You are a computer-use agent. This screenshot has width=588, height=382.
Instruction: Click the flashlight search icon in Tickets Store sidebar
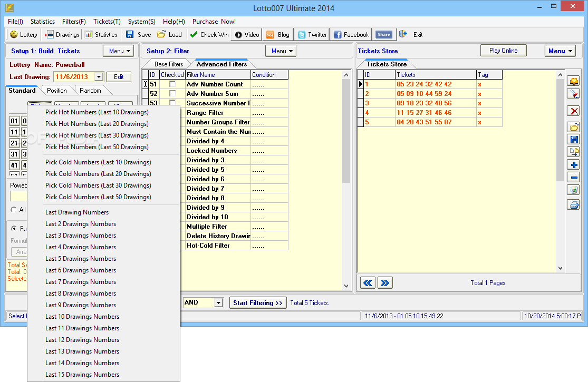(x=574, y=94)
